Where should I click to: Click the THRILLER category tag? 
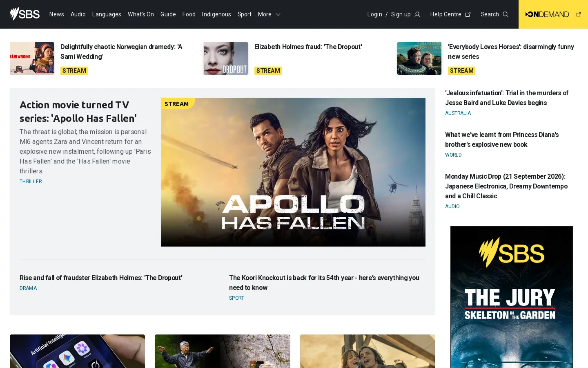pyautogui.click(x=31, y=182)
